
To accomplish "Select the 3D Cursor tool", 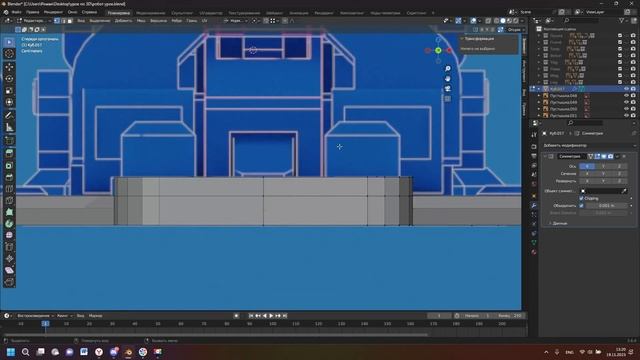I will coord(9,54).
